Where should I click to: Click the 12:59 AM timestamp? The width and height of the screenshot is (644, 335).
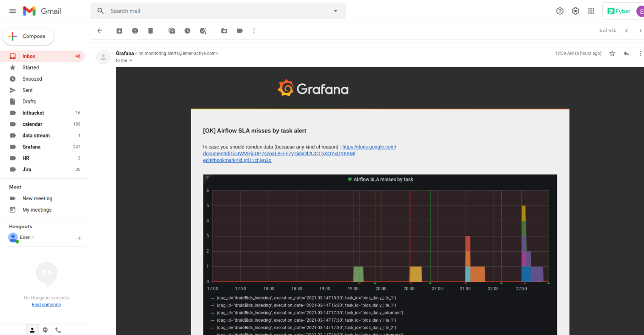[578, 54]
